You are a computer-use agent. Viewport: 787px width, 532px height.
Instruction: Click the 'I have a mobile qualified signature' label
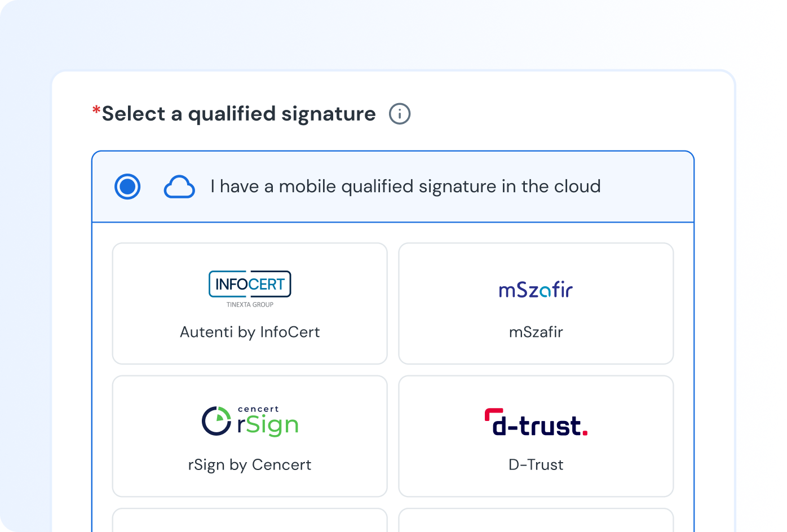tap(405, 187)
